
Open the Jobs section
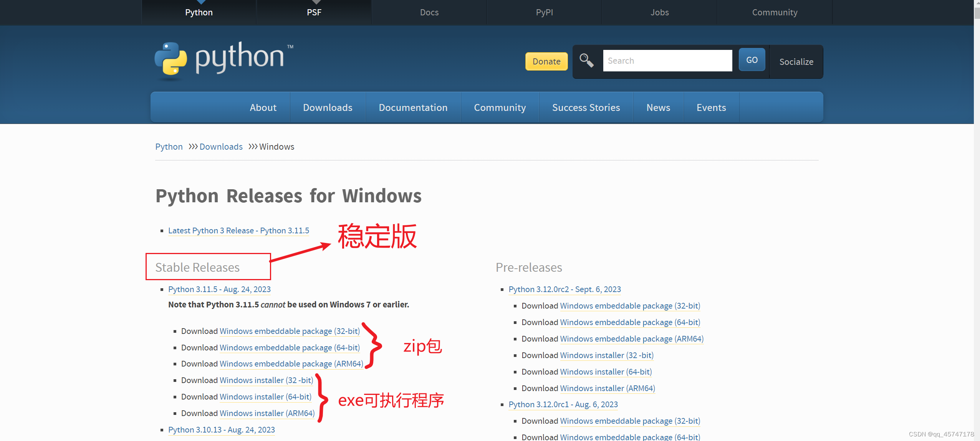point(659,12)
